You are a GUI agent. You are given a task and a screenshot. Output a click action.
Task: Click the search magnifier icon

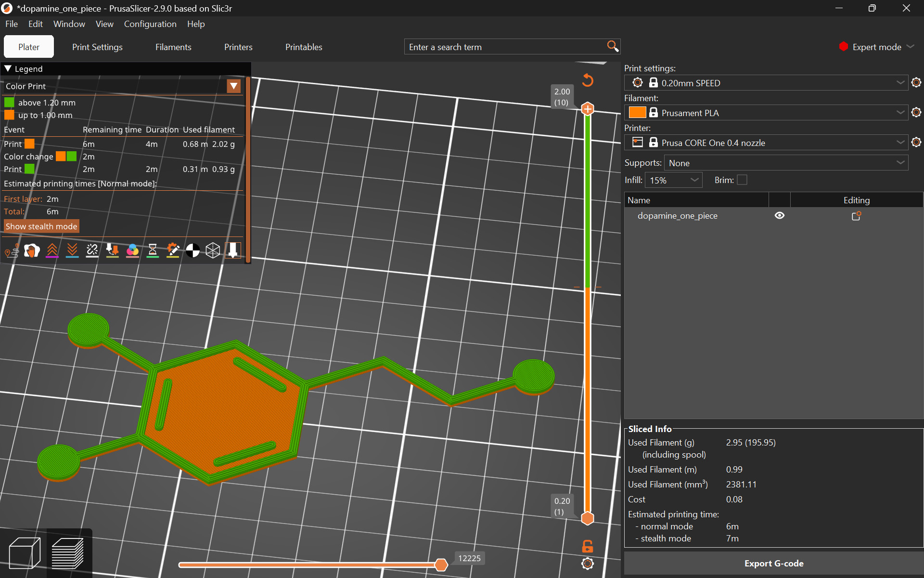612,46
